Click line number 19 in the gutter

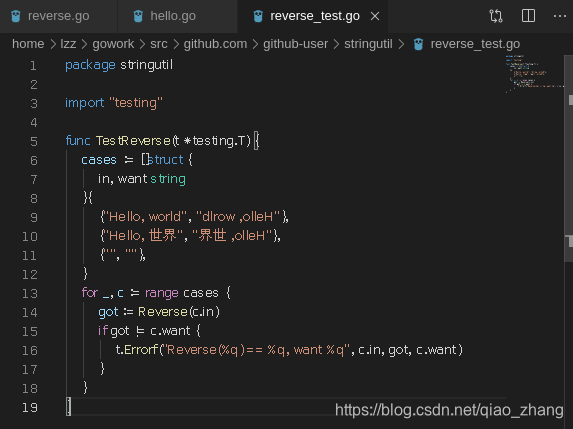pos(30,407)
